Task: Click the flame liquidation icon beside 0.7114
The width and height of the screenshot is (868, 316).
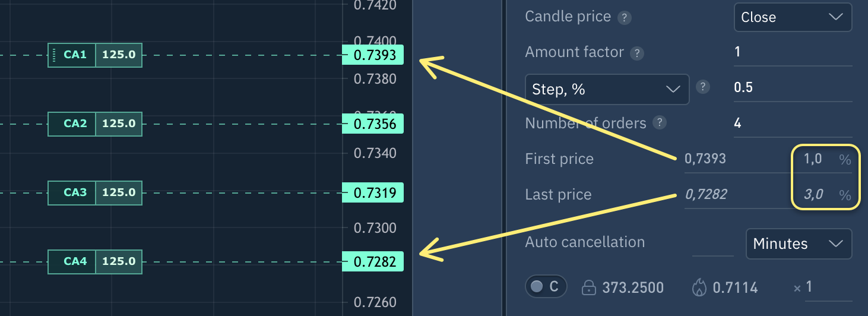Action: pos(699,288)
